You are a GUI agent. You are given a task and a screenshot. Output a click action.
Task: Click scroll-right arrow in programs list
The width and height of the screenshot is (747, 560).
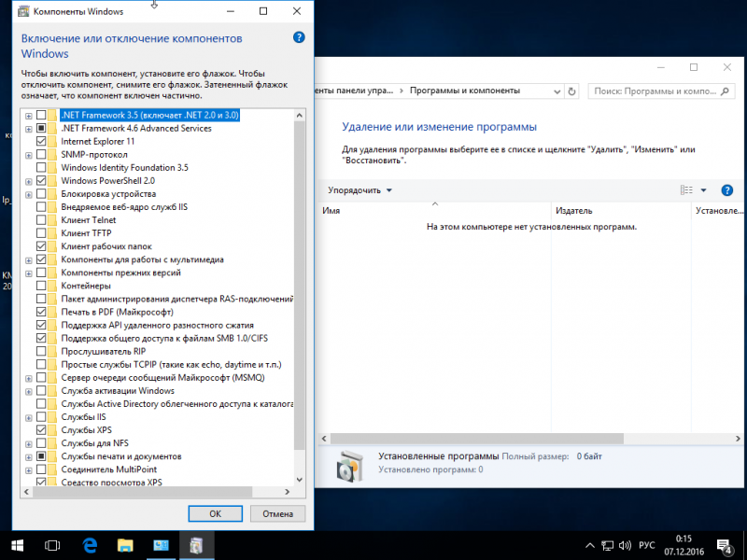(738, 438)
